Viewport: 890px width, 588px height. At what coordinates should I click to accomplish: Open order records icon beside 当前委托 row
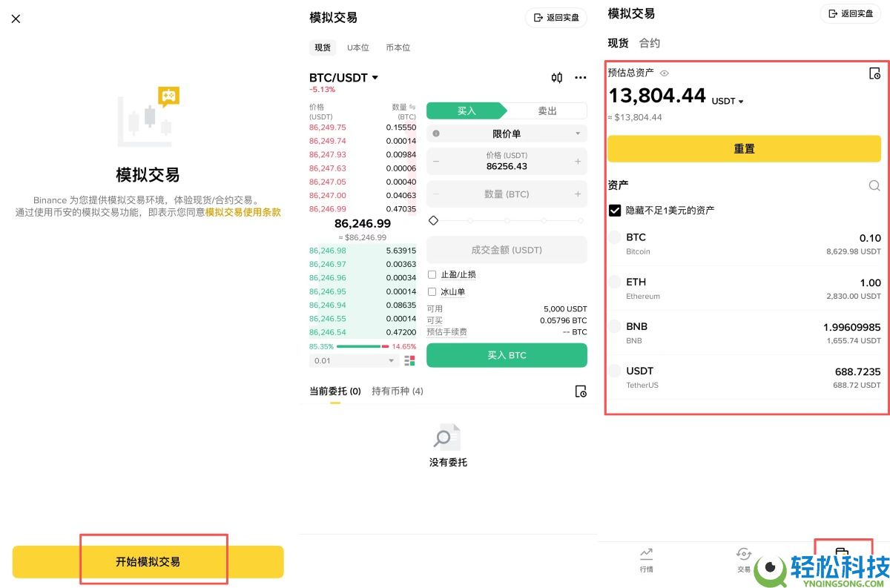click(581, 391)
